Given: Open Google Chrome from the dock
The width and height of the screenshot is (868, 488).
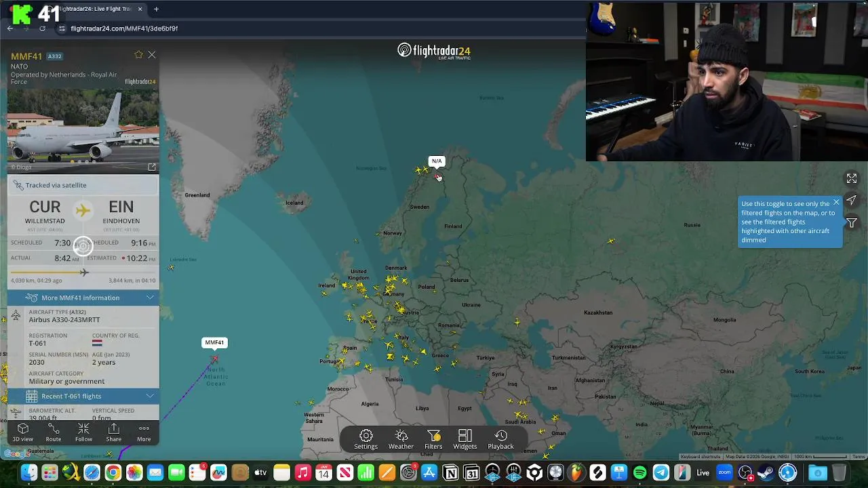Looking at the screenshot, I should pyautogui.click(x=113, y=473).
